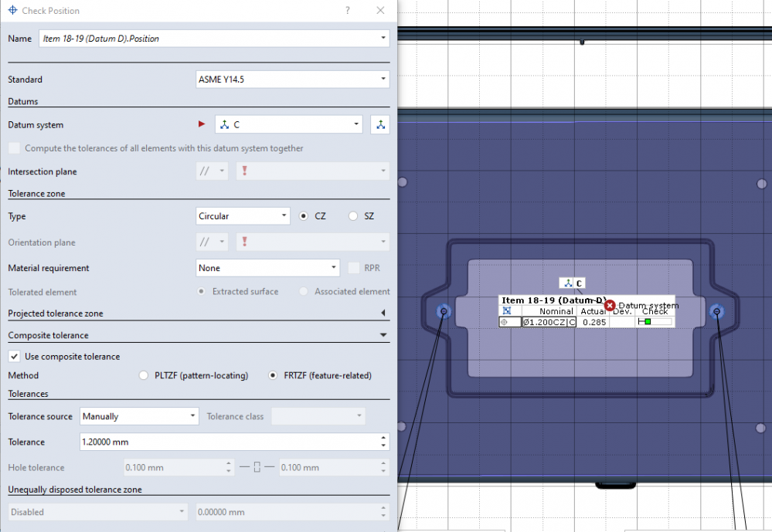Click the position symbol in the label table
The image size is (772, 532).
[x=509, y=322]
